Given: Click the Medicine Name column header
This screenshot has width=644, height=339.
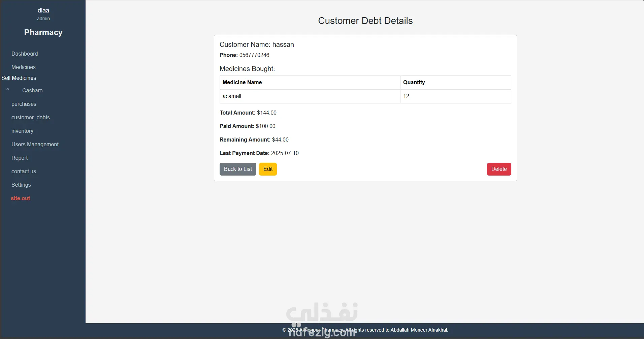Looking at the screenshot, I should (310, 83).
